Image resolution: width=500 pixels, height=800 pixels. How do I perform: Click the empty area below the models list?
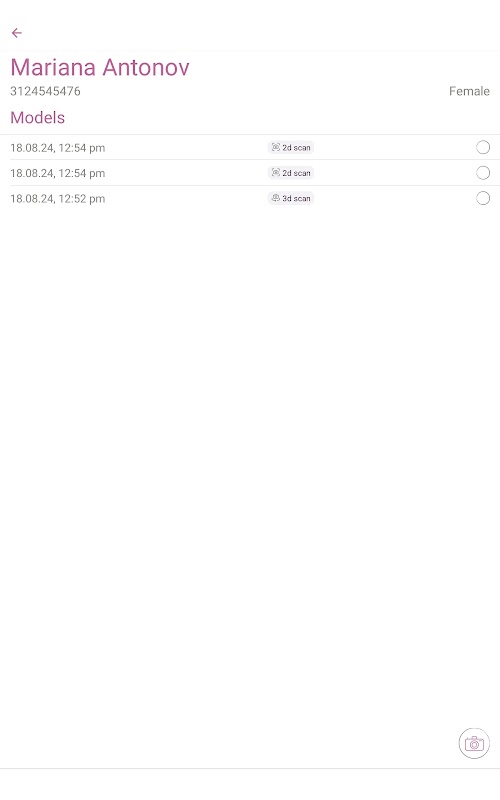pyautogui.click(x=250, y=459)
